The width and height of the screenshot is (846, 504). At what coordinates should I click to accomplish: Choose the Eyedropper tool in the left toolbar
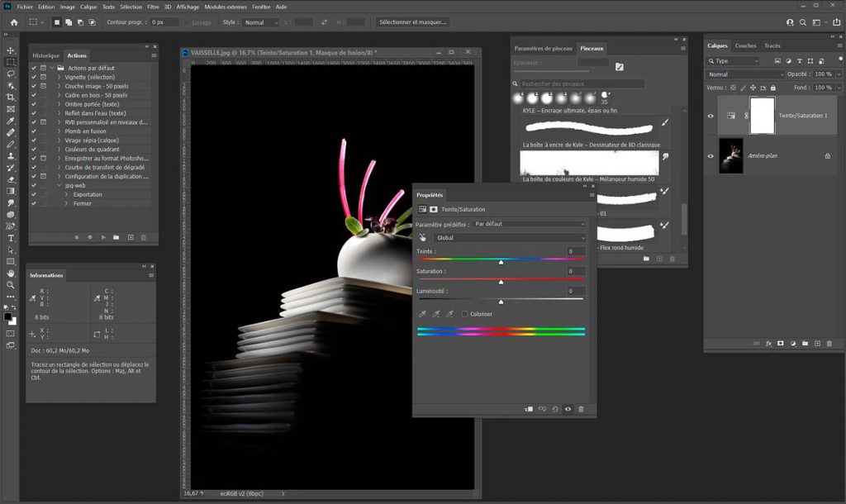10,121
